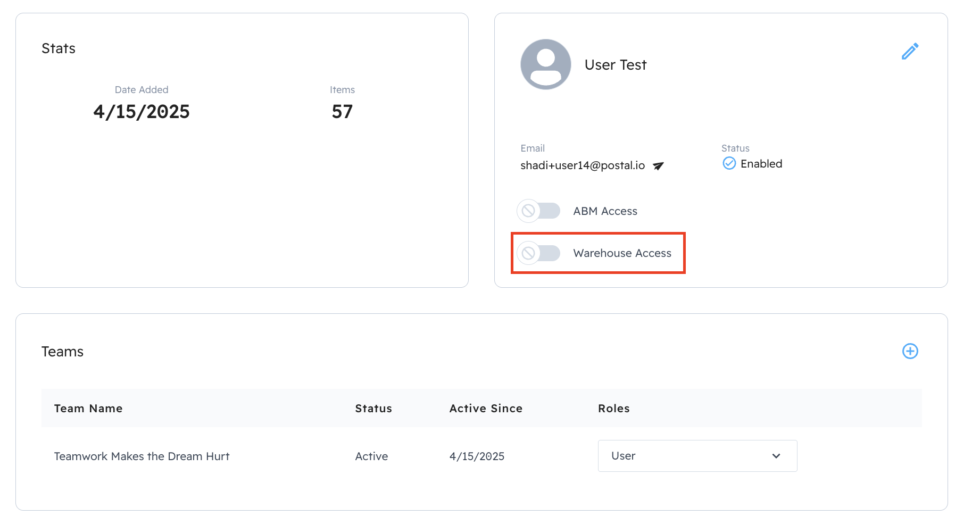Click the Roles column header
The image size is (980, 516).
613,409
